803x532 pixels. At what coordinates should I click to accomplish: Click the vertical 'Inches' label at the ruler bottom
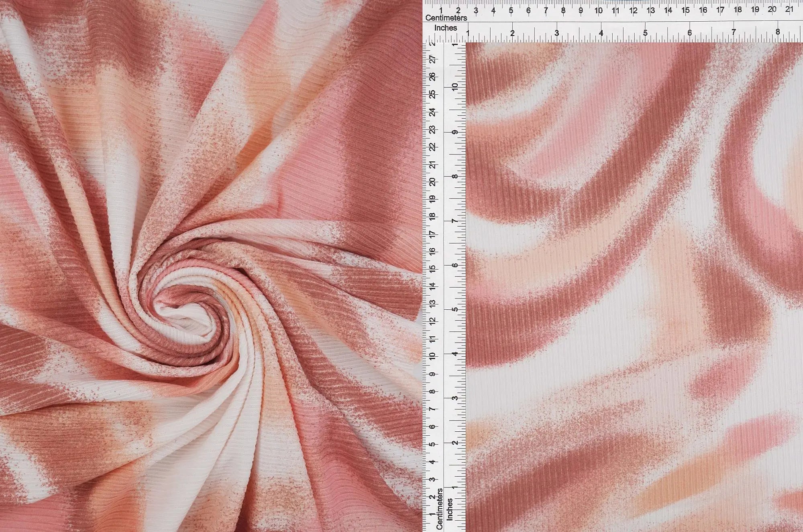(450, 509)
